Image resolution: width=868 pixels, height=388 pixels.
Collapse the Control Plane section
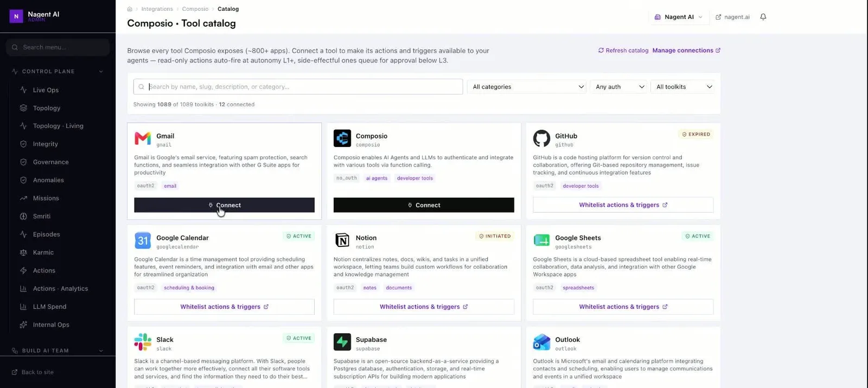pos(57,71)
